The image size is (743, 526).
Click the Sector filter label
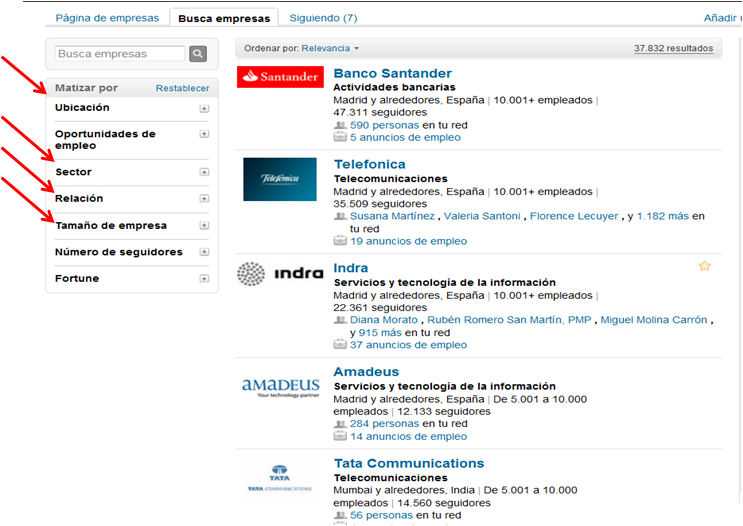tap(73, 172)
